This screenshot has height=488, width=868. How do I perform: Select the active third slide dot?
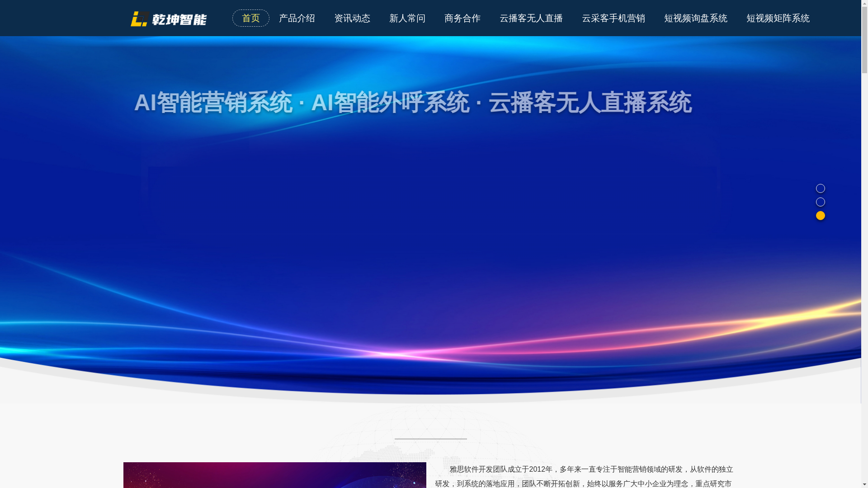click(821, 216)
